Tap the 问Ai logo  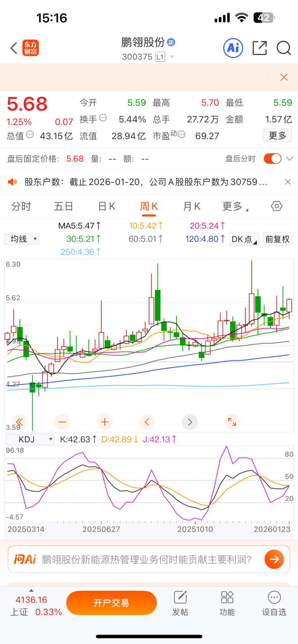pos(25,559)
